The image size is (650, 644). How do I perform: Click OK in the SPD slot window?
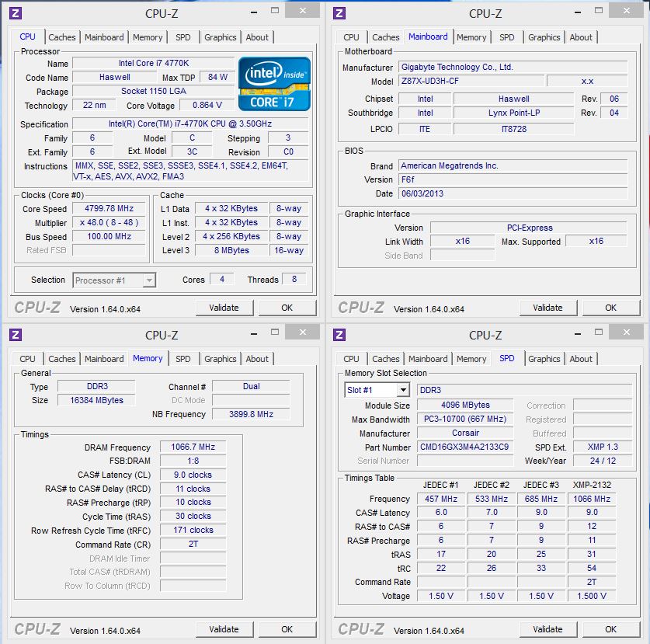(610, 629)
